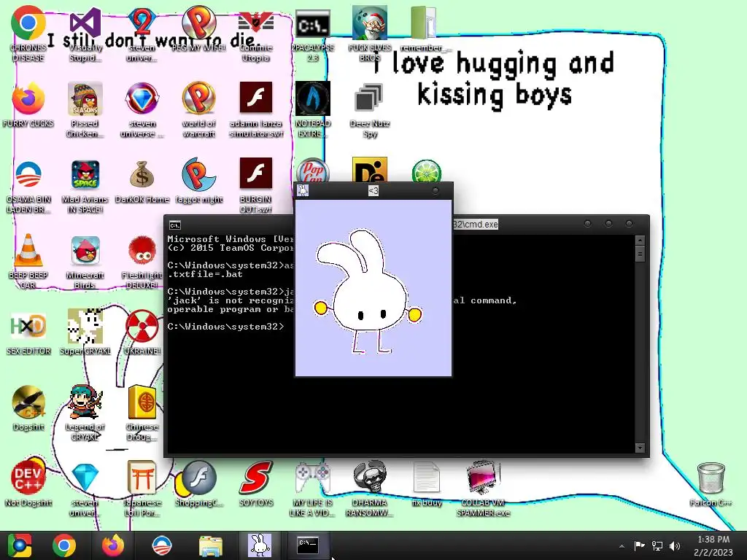The width and height of the screenshot is (747, 560).
Task: Open the DHARMA RANSOMW skull icon
Action: point(370,477)
